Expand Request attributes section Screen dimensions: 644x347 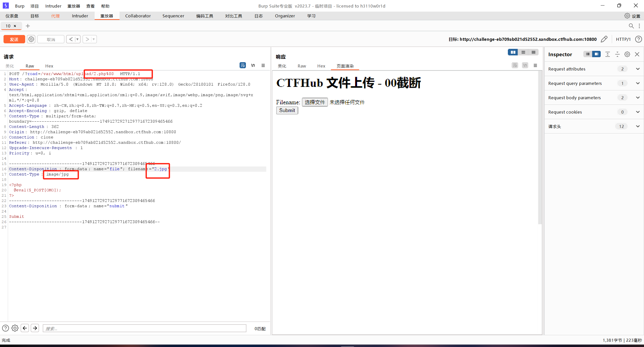(637, 69)
